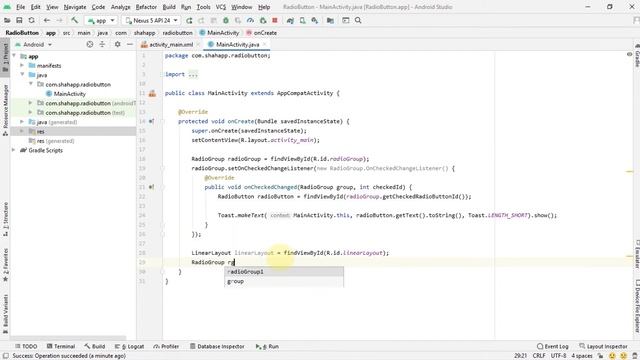The image size is (640, 360).
Task: Click the window layout icon beside search
Action: [346, 20]
